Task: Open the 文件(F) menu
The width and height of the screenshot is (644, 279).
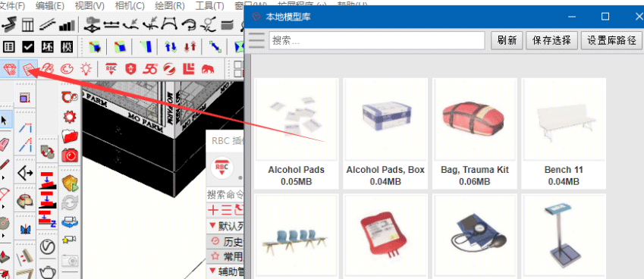Action: [x=12, y=6]
